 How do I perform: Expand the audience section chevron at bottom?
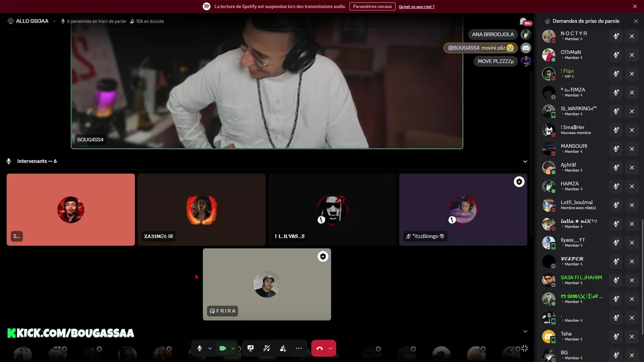click(x=525, y=331)
